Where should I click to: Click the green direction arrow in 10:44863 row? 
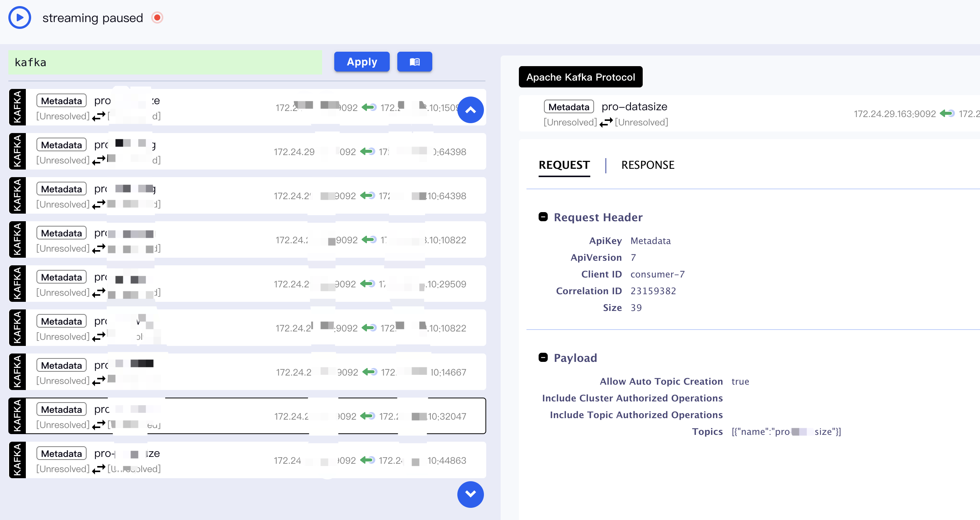[368, 460]
